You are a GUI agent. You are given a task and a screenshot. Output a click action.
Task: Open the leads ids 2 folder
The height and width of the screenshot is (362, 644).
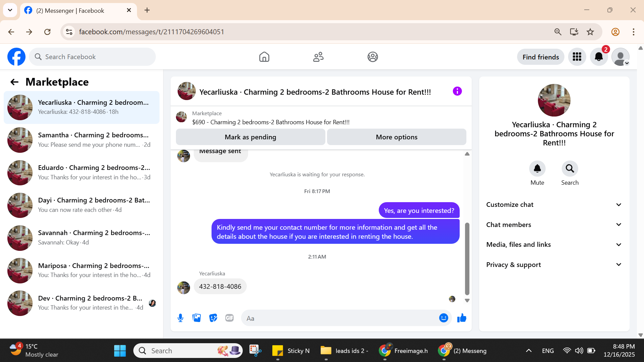click(344, 351)
